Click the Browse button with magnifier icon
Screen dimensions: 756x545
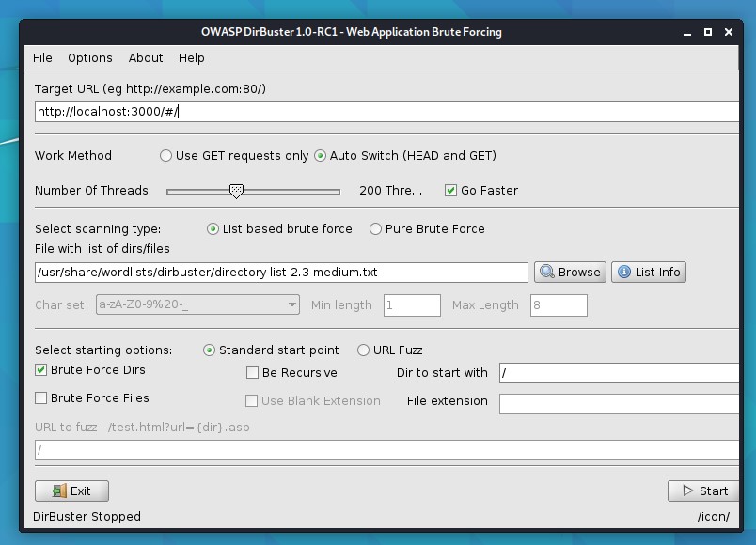pos(570,272)
